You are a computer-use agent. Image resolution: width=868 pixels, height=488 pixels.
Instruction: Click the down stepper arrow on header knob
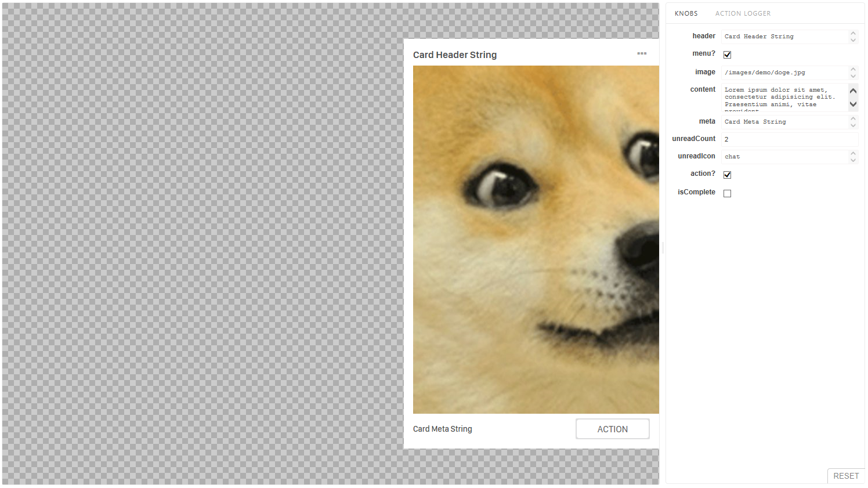(853, 39)
